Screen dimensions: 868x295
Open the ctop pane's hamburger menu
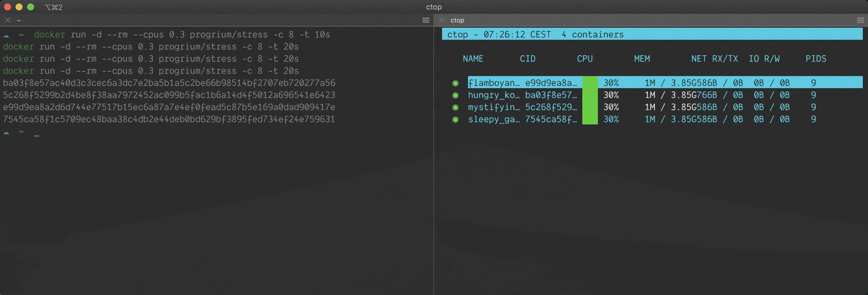(860, 20)
